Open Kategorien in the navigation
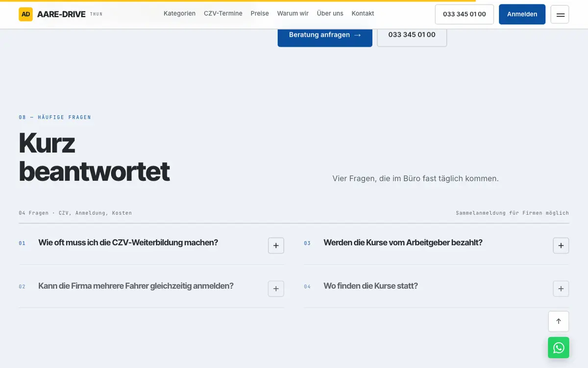Image resolution: width=588 pixels, height=368 pixels. 179,14
